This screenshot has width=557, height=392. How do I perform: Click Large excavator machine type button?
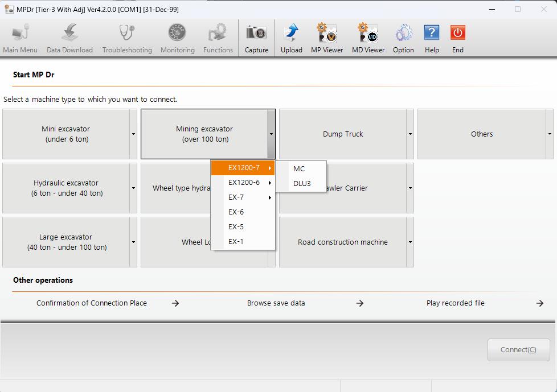pyautogui.click(x=67, y=242)
